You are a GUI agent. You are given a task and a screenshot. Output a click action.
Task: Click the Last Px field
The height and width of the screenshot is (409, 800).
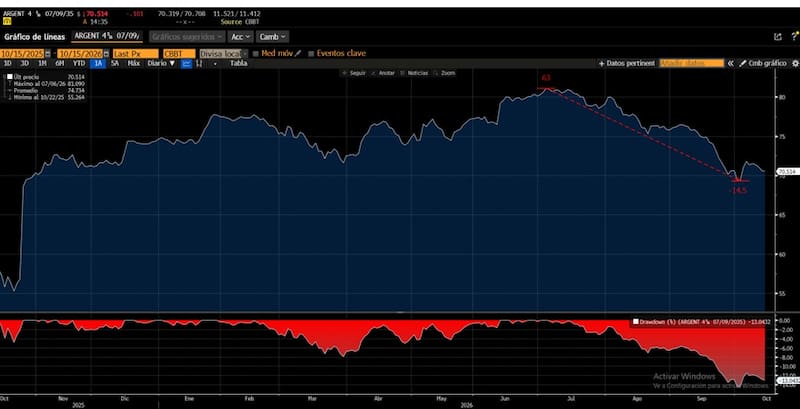(135, 54)
